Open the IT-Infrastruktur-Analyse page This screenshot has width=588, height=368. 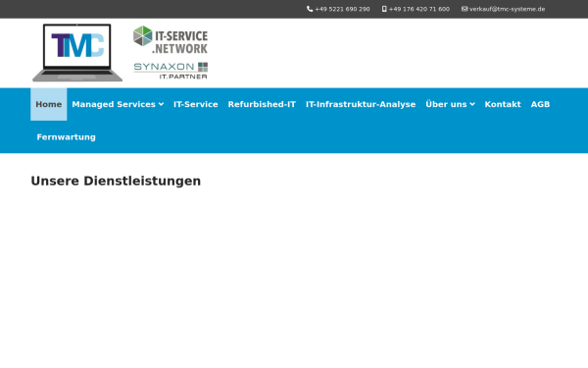tap(361, 104)
